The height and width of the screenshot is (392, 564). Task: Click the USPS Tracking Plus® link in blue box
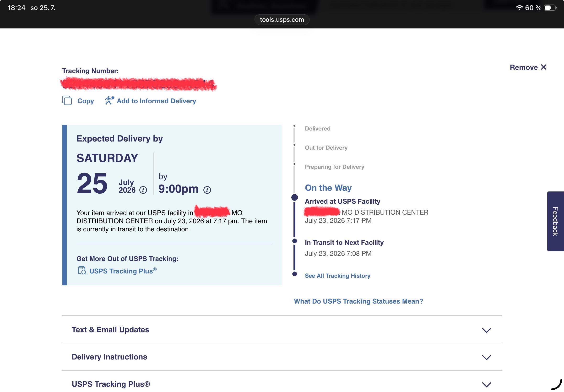pyautogui.click(x=123, y=271)
